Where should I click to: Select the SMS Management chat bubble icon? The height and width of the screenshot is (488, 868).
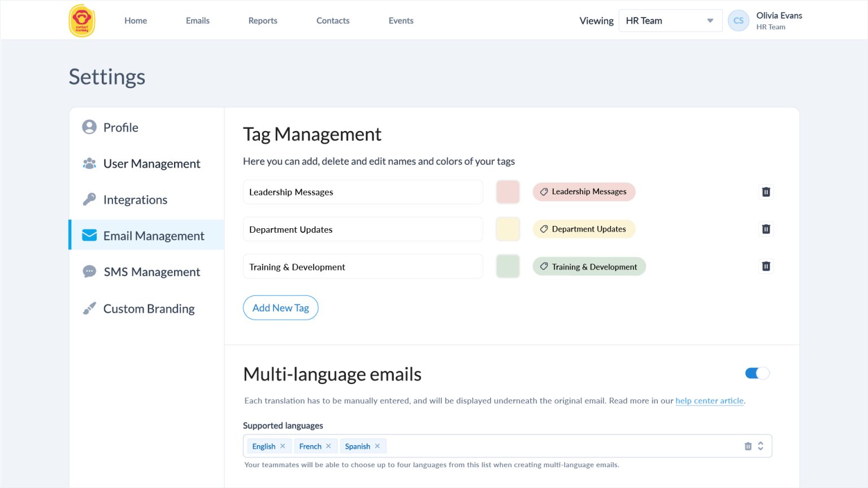click(x=89, y=272)
